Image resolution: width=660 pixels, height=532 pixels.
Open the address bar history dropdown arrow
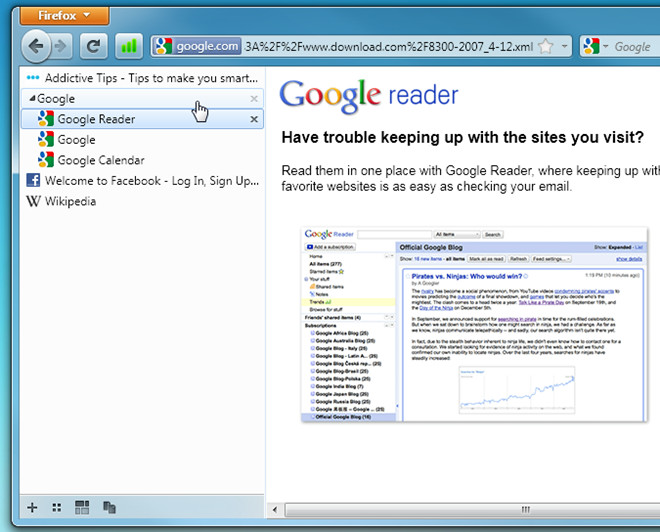(x=564, y=46)
